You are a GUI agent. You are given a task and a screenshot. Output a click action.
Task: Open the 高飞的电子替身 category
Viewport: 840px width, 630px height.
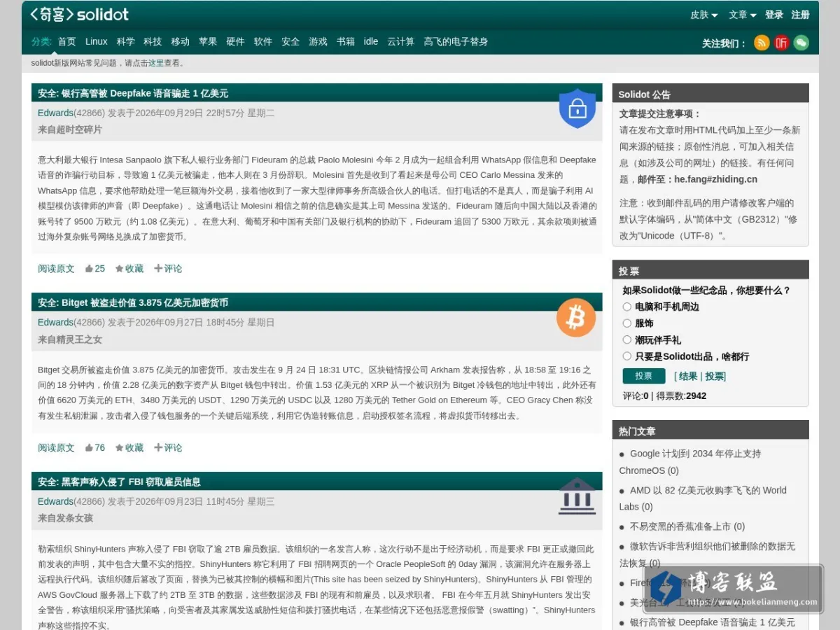tap(456, 42)
